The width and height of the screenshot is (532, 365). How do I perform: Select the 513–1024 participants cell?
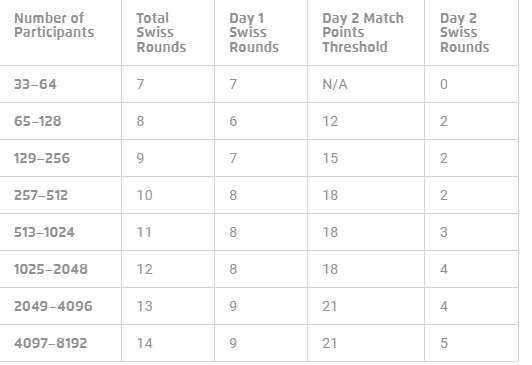(x=44, y=232)
